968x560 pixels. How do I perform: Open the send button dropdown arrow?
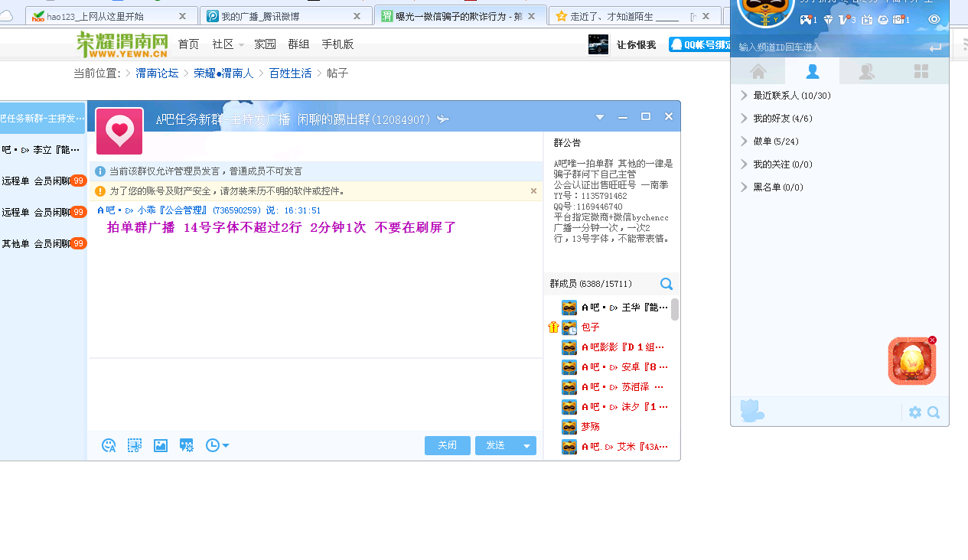click(x=525, y=445)
